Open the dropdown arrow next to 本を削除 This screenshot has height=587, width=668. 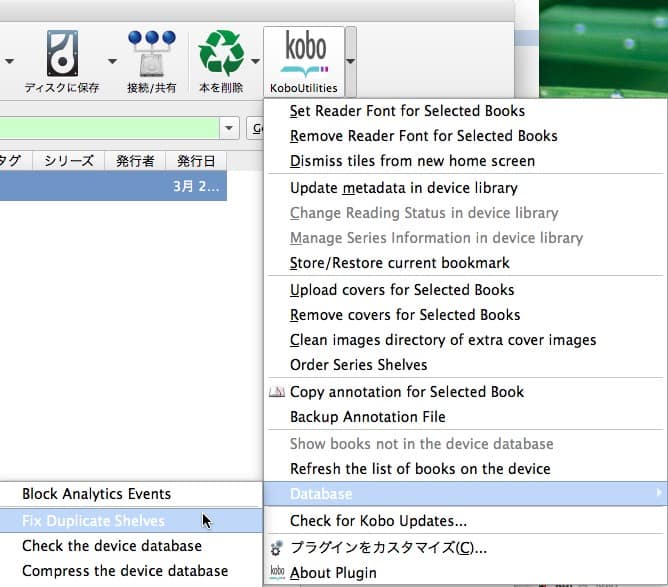256,60
